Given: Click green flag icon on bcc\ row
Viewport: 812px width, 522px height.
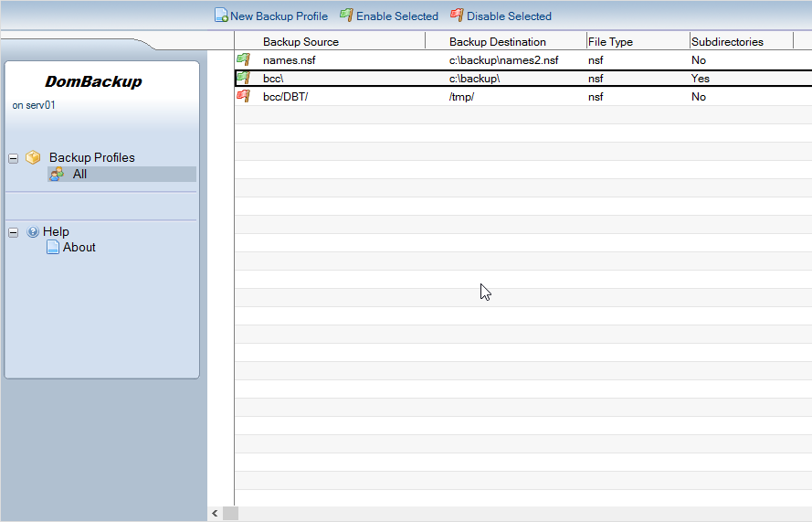Looking at the screenshot, I should pyautogui.click(x=243, y=79).
